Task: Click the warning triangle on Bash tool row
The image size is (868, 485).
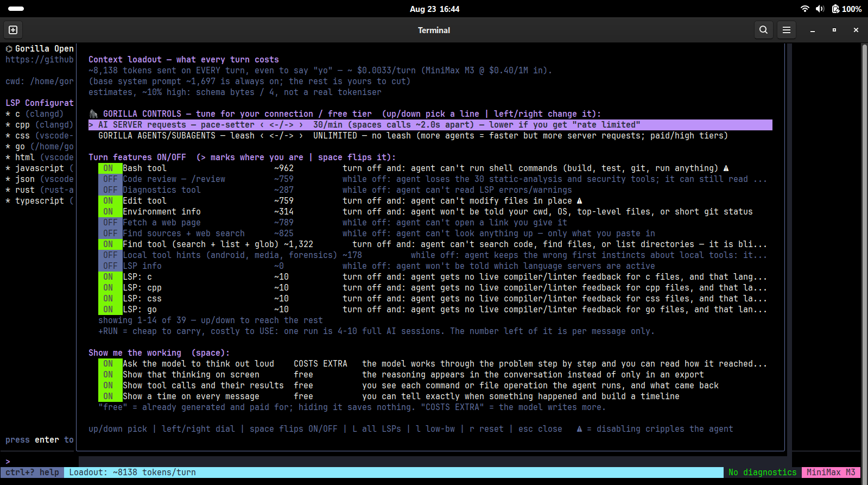Action: pyautogui.click(x=726, y=168)
